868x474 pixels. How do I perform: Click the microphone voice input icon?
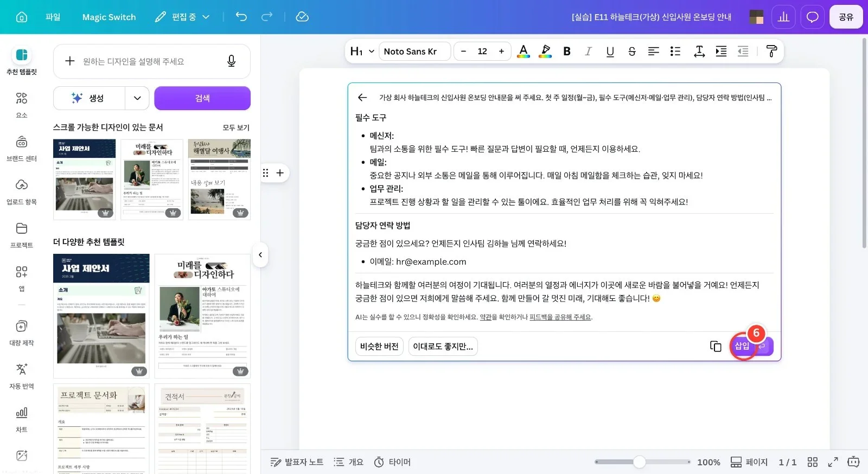232,61
